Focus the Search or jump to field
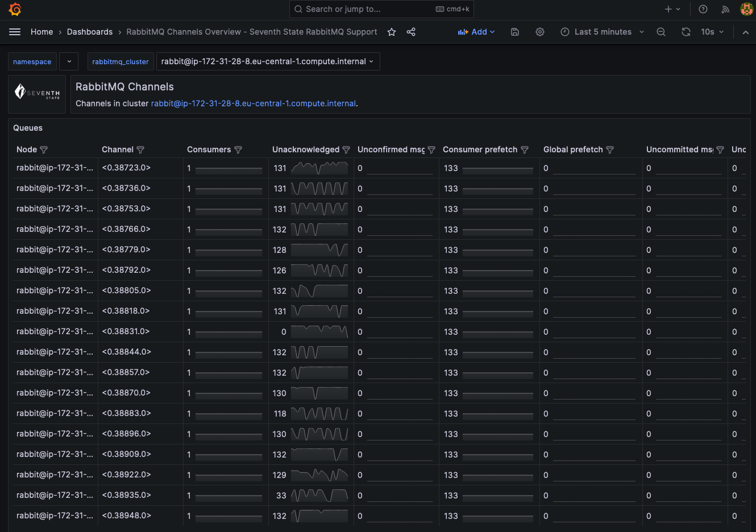756x532 pixels. (381, 9)
